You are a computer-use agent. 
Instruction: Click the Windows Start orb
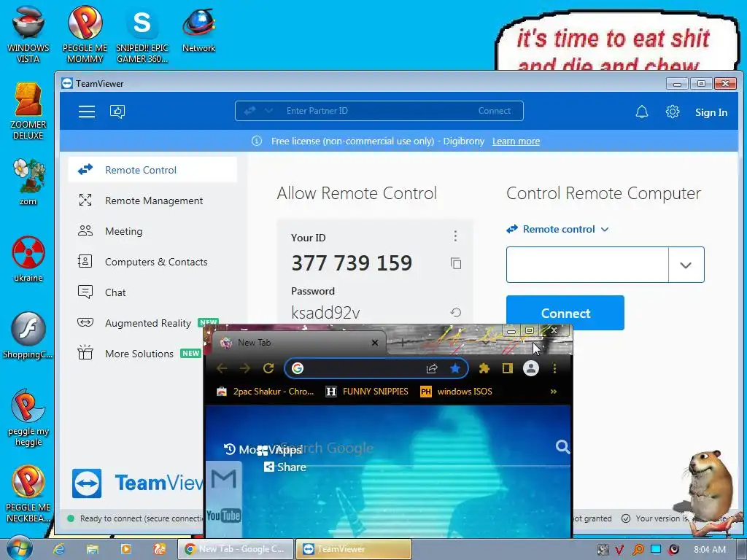pos(18,548)
